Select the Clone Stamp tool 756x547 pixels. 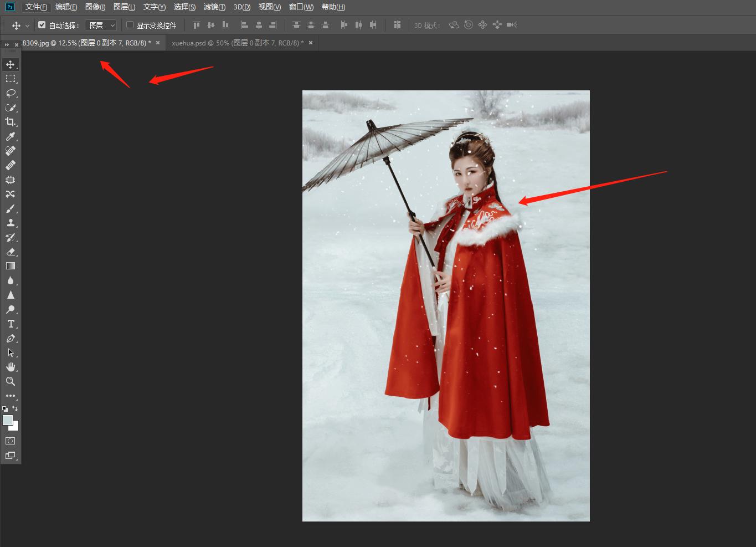(x=11, y=223)
